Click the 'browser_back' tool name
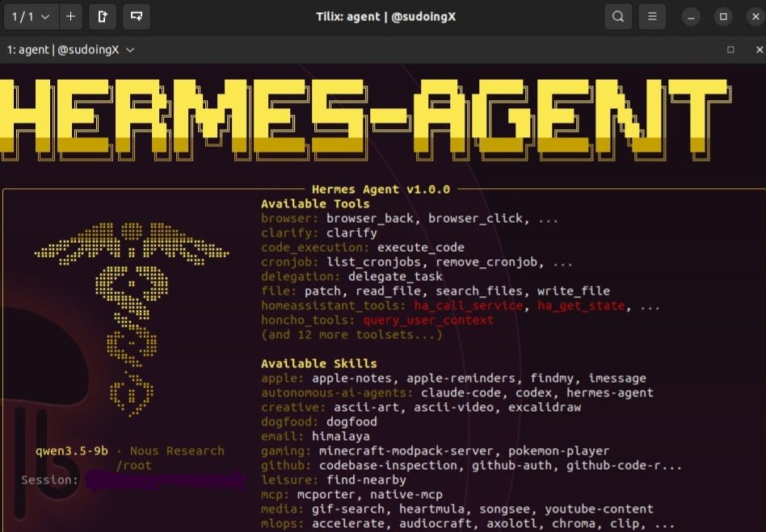This screenshot has height=532, width=766. [370, 218]
